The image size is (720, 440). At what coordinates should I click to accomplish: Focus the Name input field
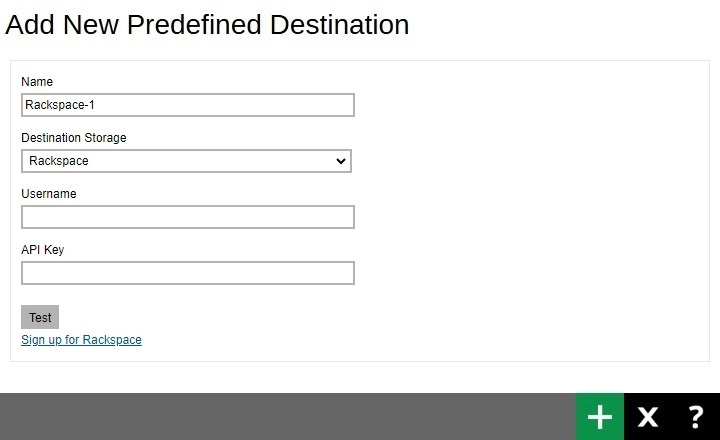pyautogui.click(x=188, y=105)
